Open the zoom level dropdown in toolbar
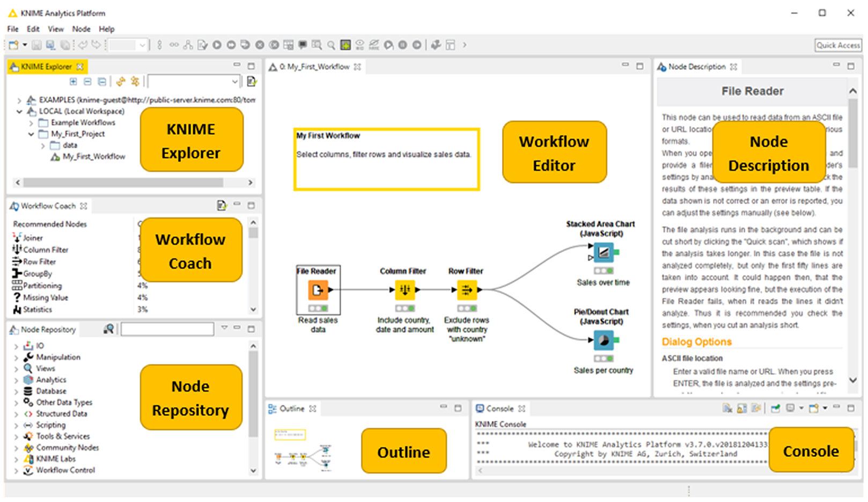The height and width of the screenshot is (502, 868). (142, 45)
